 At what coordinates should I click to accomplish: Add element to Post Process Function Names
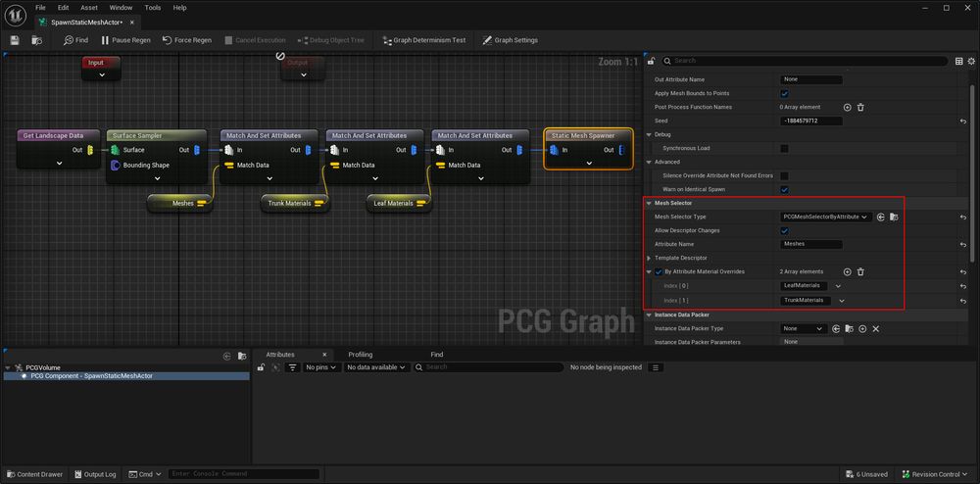[848, 108]
